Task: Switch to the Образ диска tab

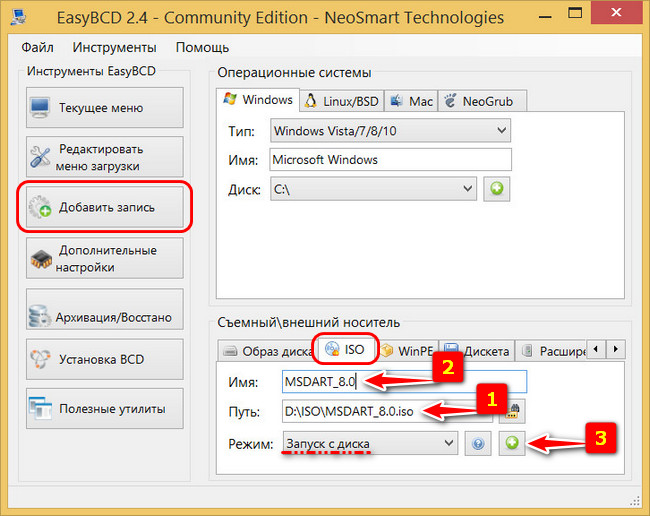Action: (268, 351)
